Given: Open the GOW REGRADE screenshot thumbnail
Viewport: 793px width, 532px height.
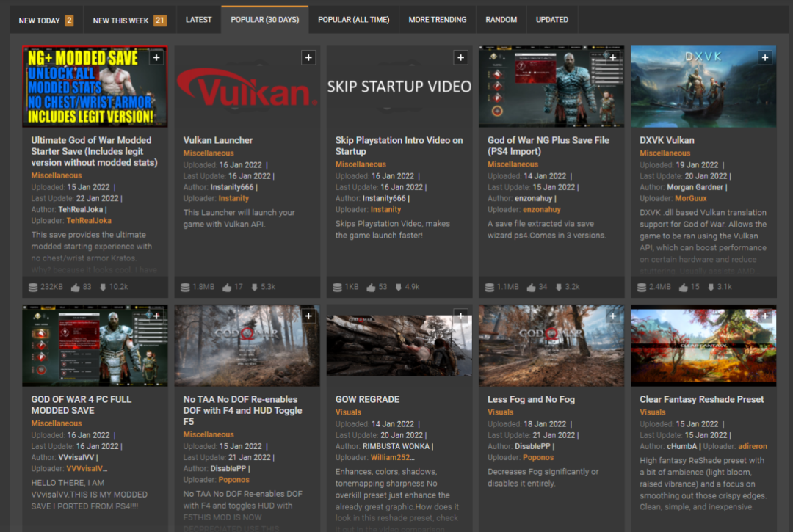Looking at the screenshot, I should (x=399, y=346).
